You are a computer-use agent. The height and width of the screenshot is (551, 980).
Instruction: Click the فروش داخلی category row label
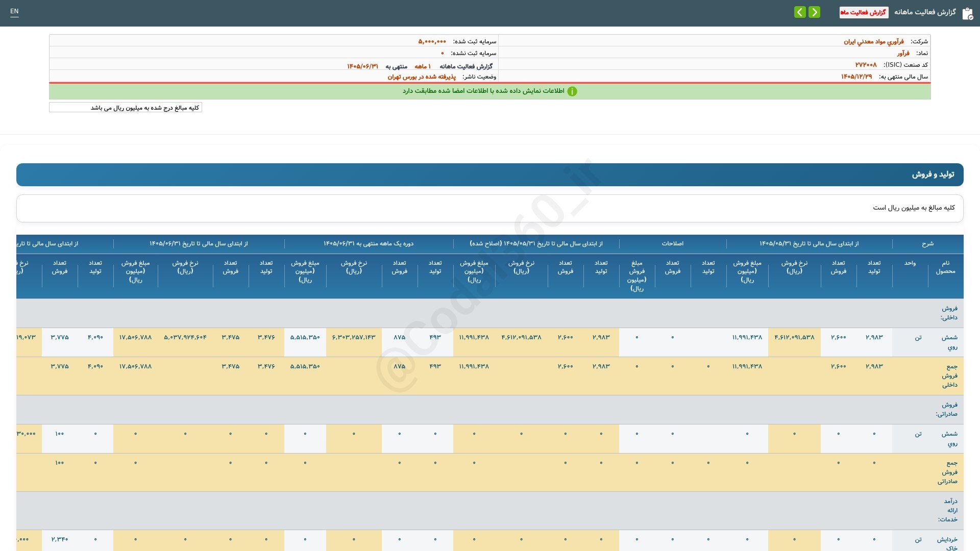(949, 313)
